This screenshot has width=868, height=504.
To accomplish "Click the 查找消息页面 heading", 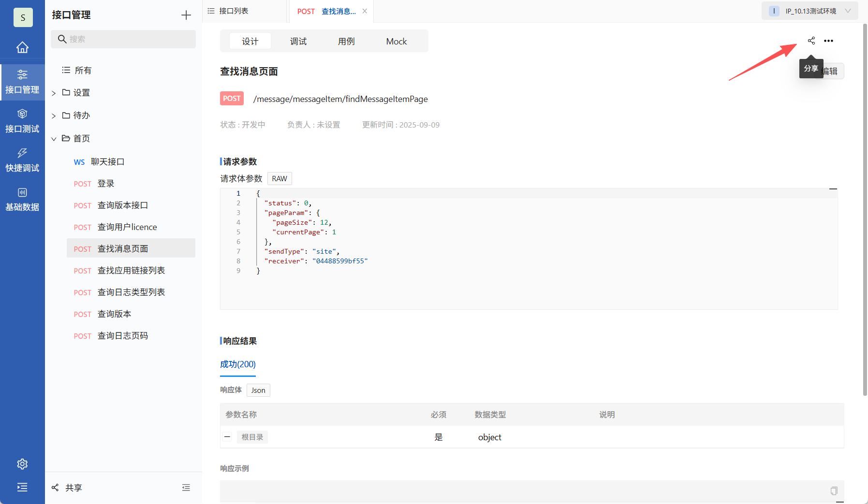I will coord(249,72).
